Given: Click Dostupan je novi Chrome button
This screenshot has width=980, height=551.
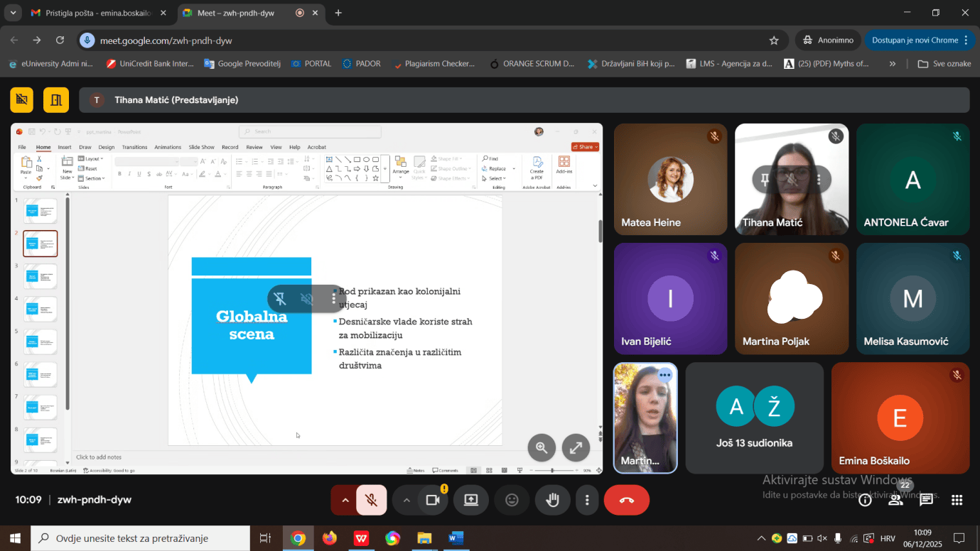Looking at the screenshot, I should [x=915, y=40].
